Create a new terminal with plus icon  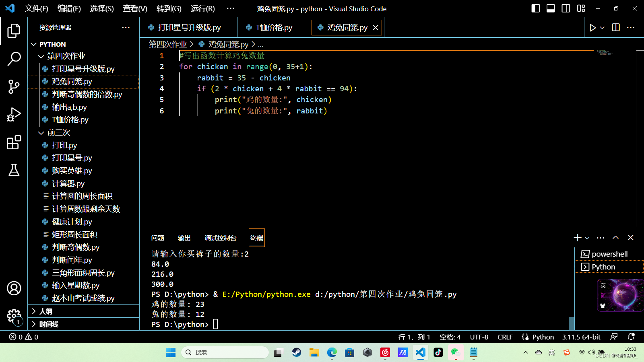pos(578,238)
